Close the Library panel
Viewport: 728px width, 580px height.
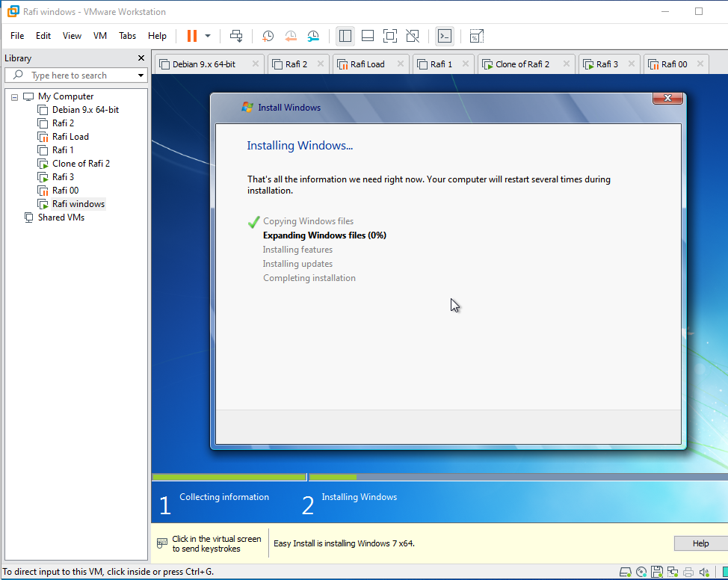[x=141, y=58]
